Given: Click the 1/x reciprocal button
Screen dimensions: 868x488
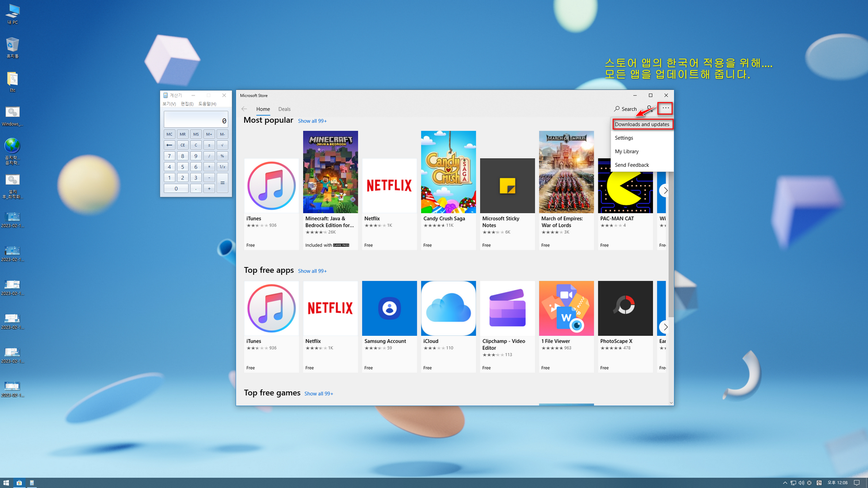Looking at the screenshot, I should (222, 167).
